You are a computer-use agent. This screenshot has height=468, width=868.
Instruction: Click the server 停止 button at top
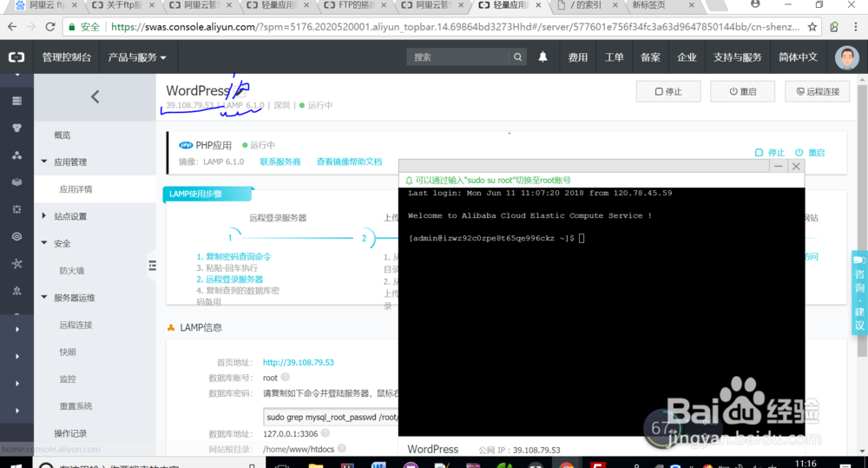click(x=668, y=91)
